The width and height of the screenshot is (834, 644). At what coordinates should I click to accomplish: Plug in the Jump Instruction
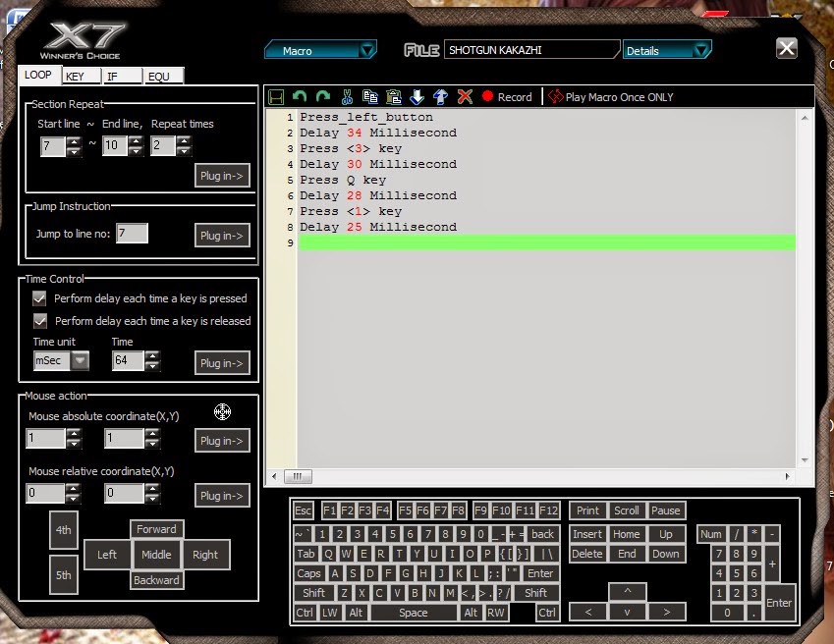[221, 235]
